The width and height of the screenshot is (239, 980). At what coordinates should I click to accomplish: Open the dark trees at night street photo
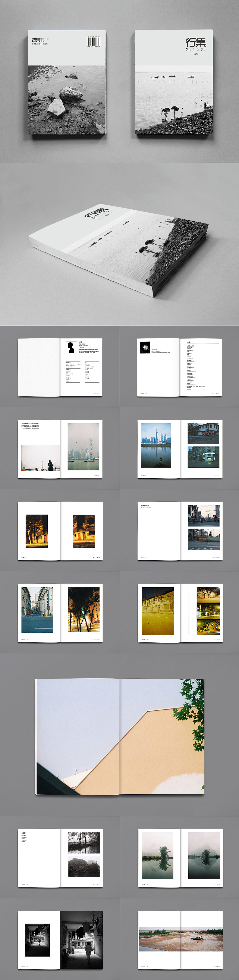tap(84, 610)
